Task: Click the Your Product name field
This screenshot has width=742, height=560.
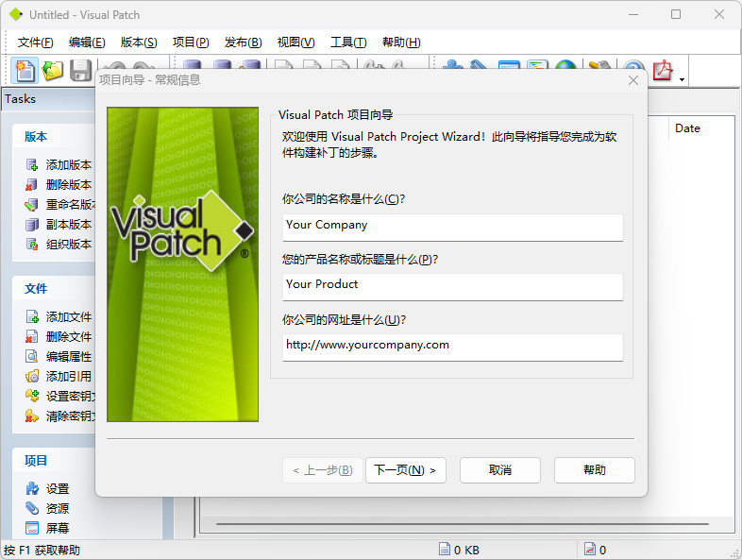Action: tap(453, 287)
